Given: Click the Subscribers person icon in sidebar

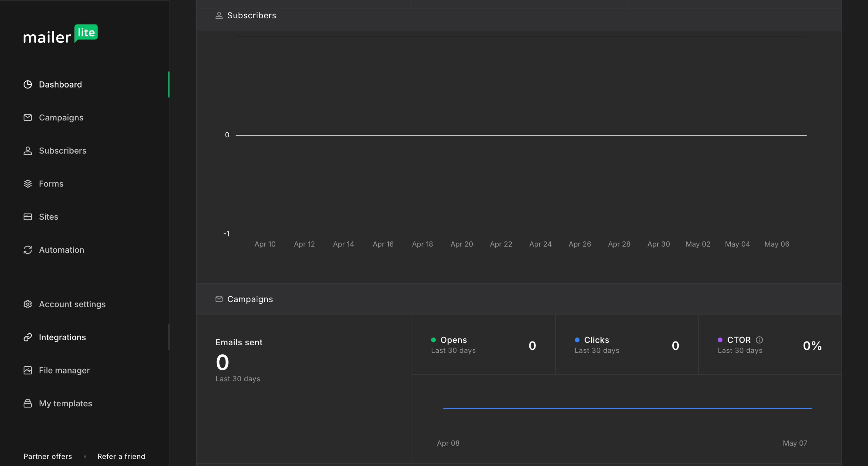Looking at the screenshot, I should 28,151.
